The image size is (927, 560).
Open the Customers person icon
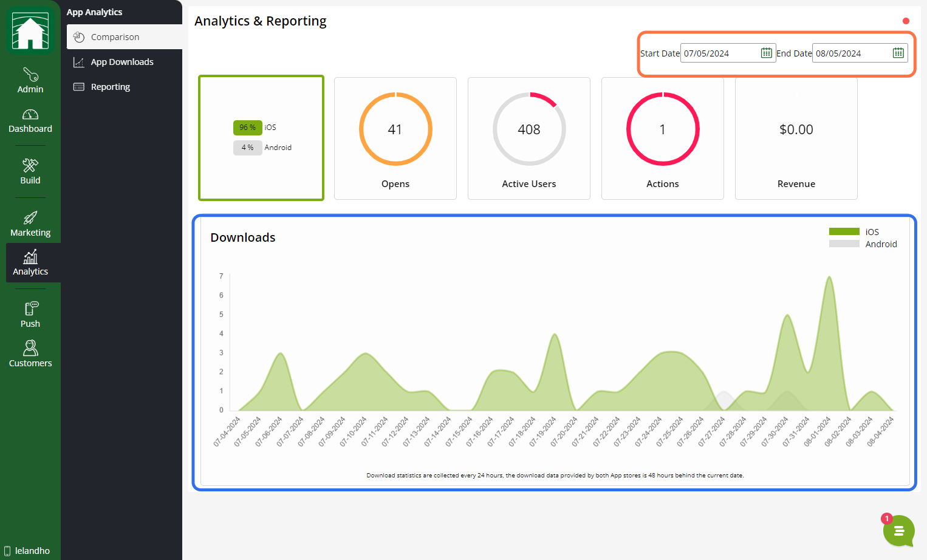click(x=30, y=348)
